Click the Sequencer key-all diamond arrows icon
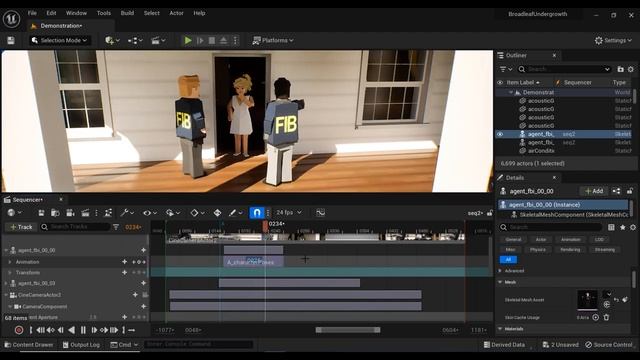Image resolution: width=640 pixels, height=360 pixels. coord(217,213)
